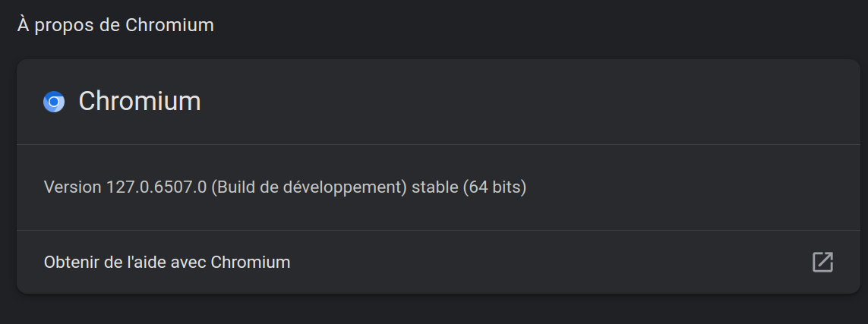Click the large "Chromium" heading text
Image resolution: width=868 pixels, height=324 pixels.
140,102
